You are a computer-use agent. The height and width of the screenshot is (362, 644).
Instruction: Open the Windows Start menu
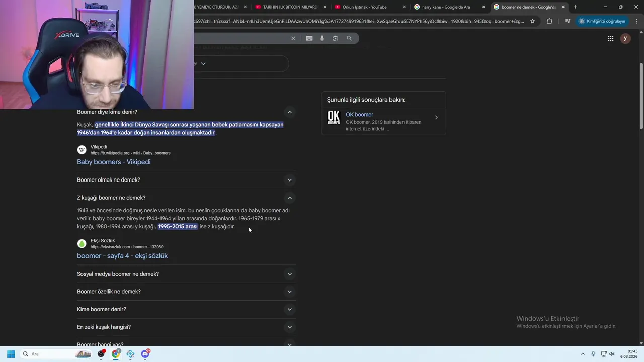click(x=11, y=354)
